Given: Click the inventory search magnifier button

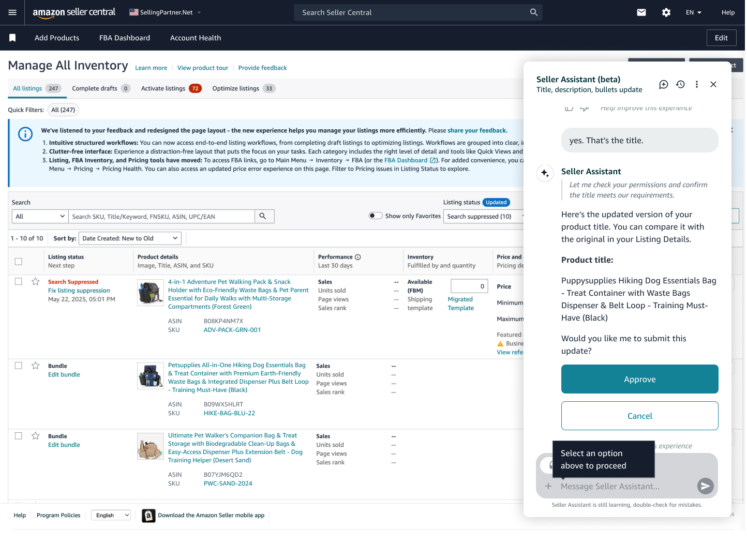Looking at the screenshot, I should 263,216.
